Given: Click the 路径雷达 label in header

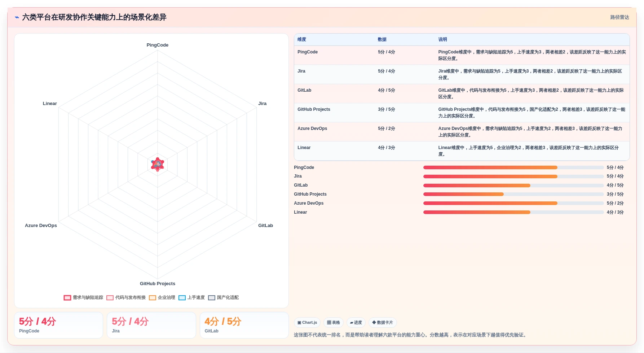Looking at the screenshot, I should (619, 17).
